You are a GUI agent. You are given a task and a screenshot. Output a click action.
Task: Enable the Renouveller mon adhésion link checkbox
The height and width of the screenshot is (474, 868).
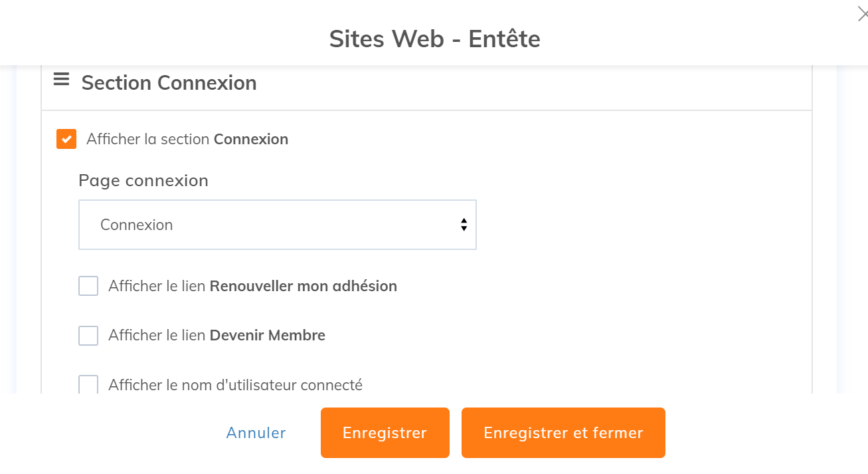(88, 286)
